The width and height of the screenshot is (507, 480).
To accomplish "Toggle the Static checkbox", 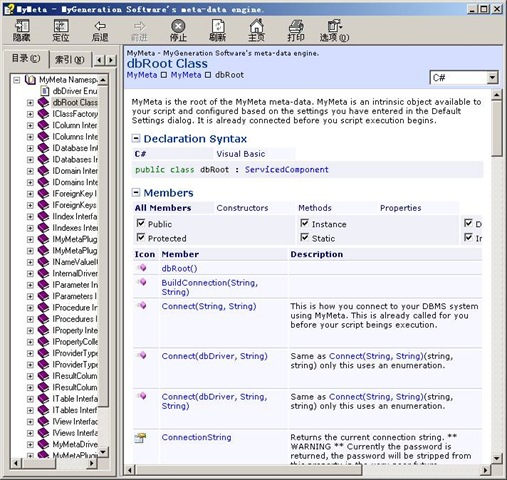I will tap(305, 237).
